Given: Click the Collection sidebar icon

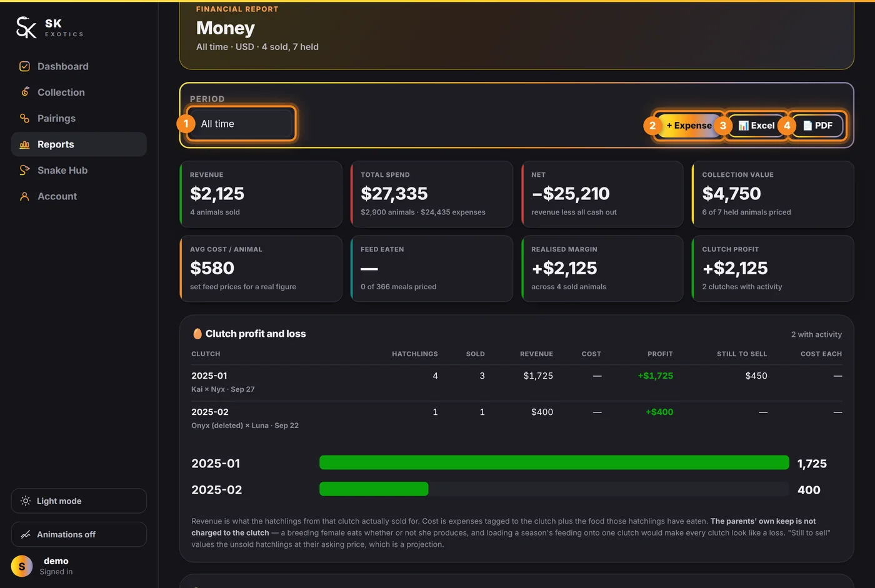Looking at the screenshot, I should pyautogui.click(x=25, y=92).
